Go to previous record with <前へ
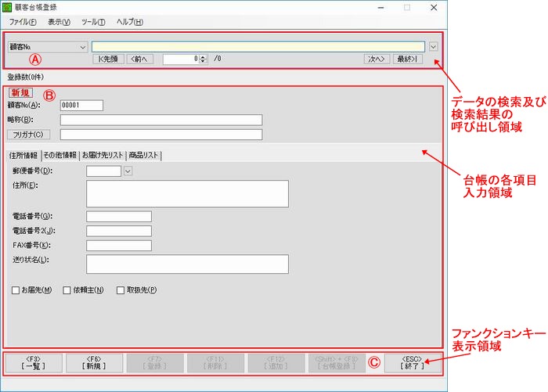This screenshot has width=548, height=392. tap(139, 59)
